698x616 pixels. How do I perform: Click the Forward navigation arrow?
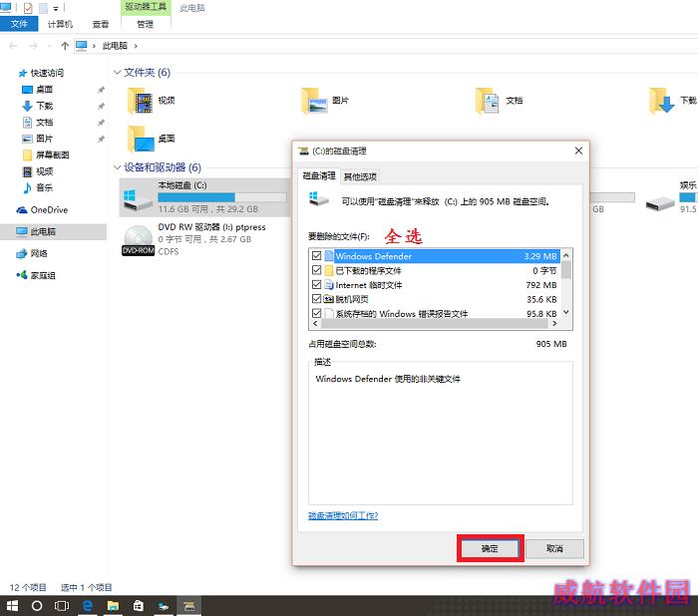coord(33,46)
